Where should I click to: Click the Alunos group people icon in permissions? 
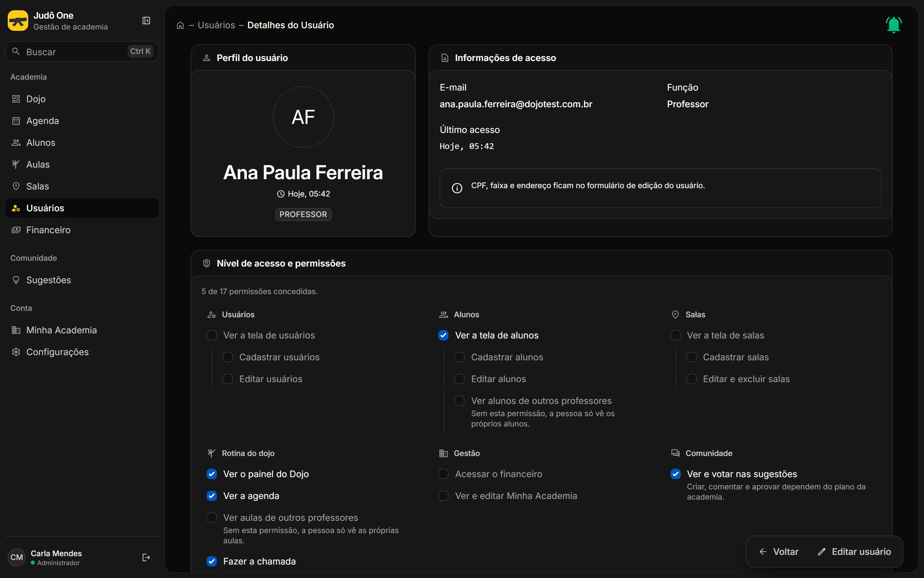click(443, 315)
